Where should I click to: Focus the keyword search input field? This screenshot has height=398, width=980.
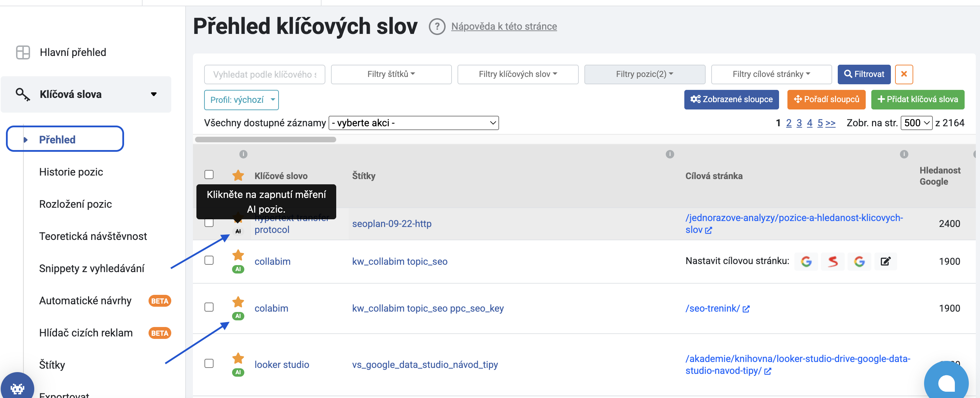265,74
